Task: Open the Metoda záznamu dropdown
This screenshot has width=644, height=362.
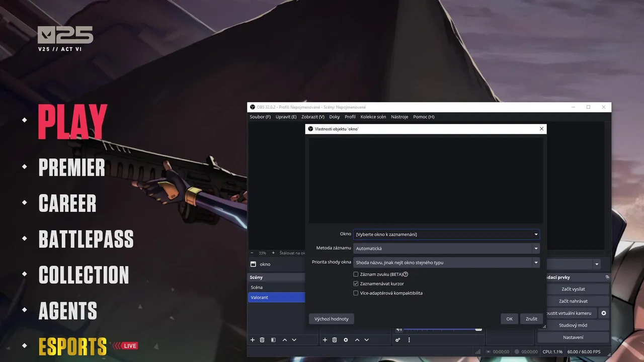Action: coord(446,248)
